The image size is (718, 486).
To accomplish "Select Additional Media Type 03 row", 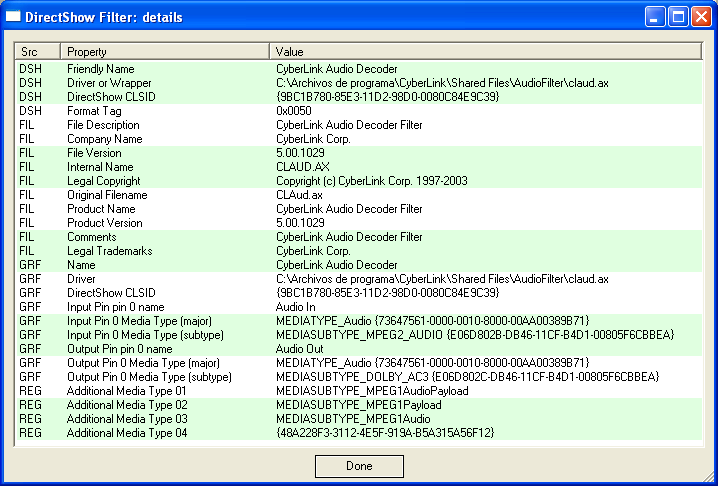I will point(359,419).
